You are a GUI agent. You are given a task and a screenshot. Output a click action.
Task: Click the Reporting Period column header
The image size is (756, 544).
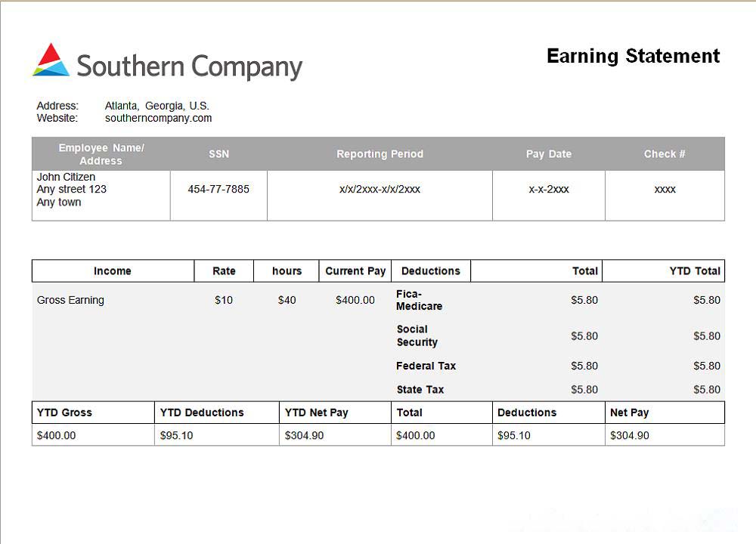[380, 154]
